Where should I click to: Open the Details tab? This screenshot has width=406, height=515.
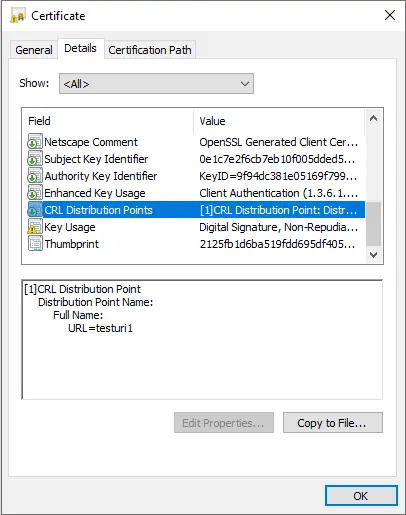80,48
